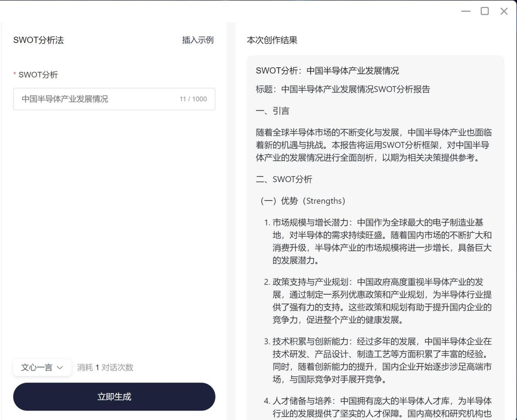Click the 立即生成 button
The height and width of the screenshot is (420, 517).
[x=114, y=397]
